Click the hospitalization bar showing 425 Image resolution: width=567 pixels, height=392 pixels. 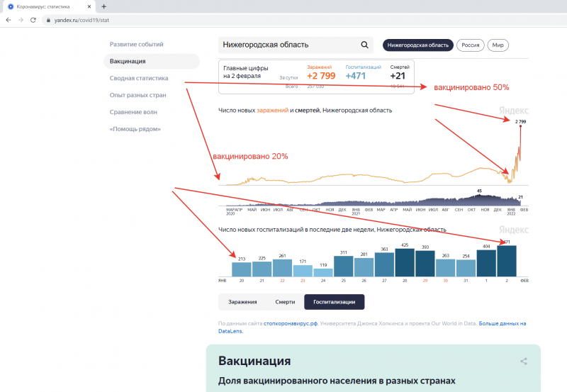pos(405,262)
